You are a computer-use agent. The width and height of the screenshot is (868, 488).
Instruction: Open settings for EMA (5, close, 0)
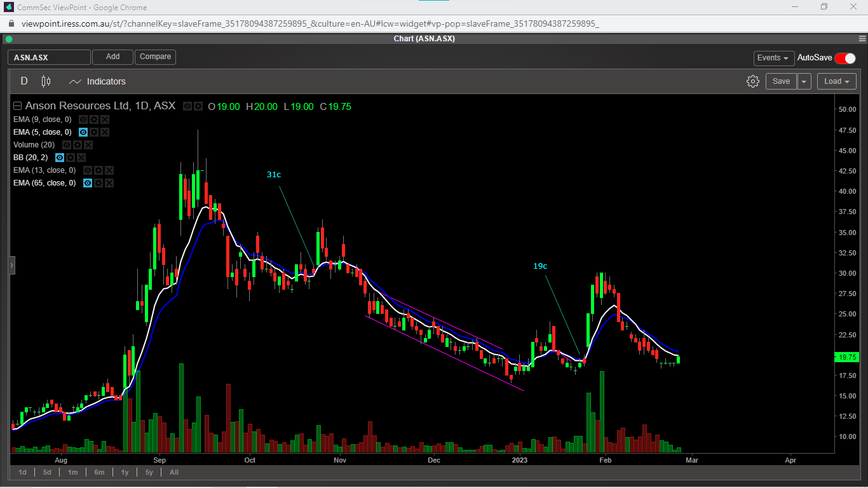(x=94, y=132)
